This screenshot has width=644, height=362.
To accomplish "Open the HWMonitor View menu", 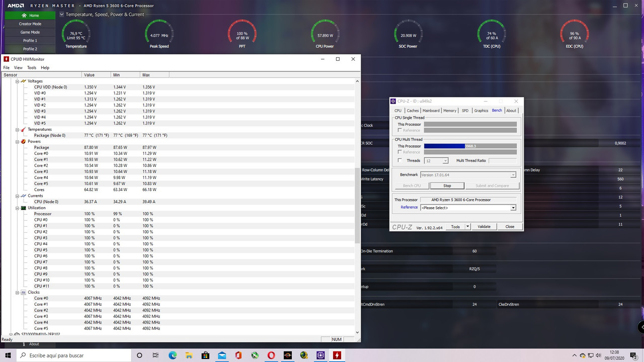I will (18, 67).
